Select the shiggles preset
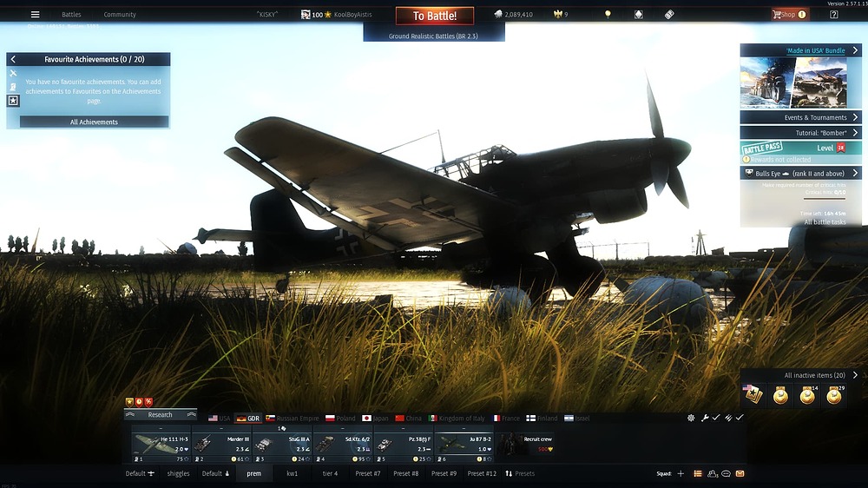This screenshot has width=868, height=488. (x=178, y=473)
